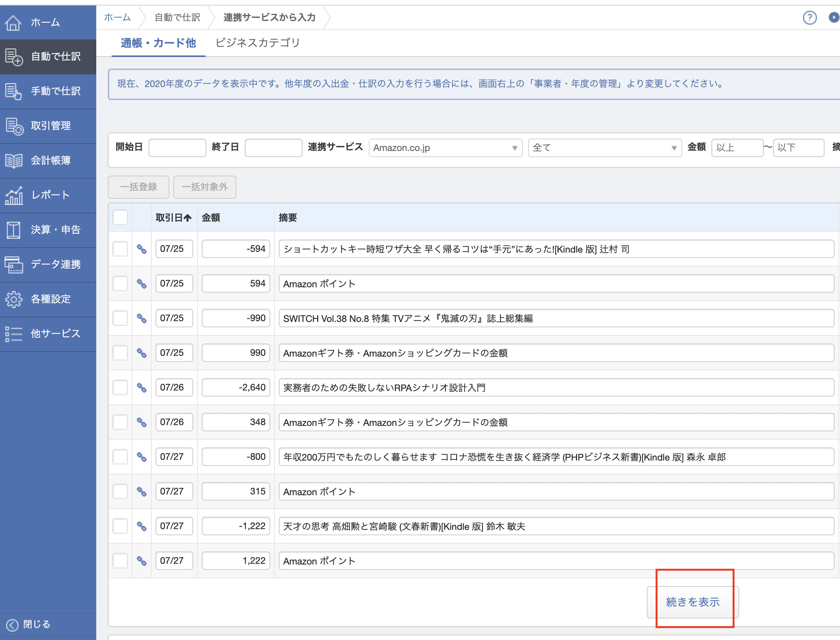The image size is (840, 640).
Task: Click 続きを表示 button
Action: coord(692,602)
